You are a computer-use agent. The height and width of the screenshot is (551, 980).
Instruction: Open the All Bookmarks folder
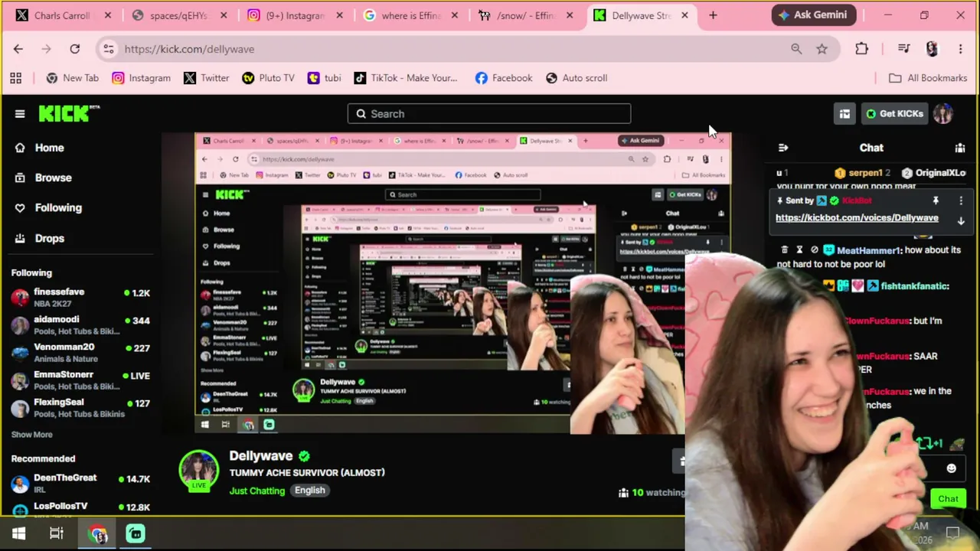click(928, 78)
